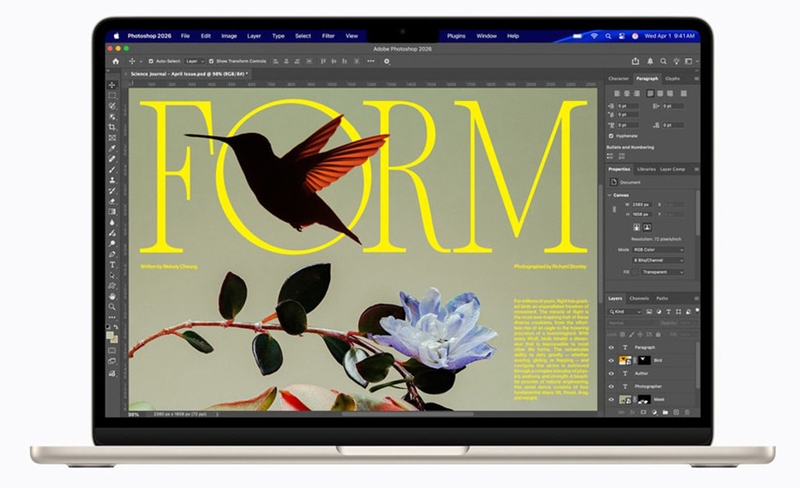Add a layer mask icon

[643, 412]
